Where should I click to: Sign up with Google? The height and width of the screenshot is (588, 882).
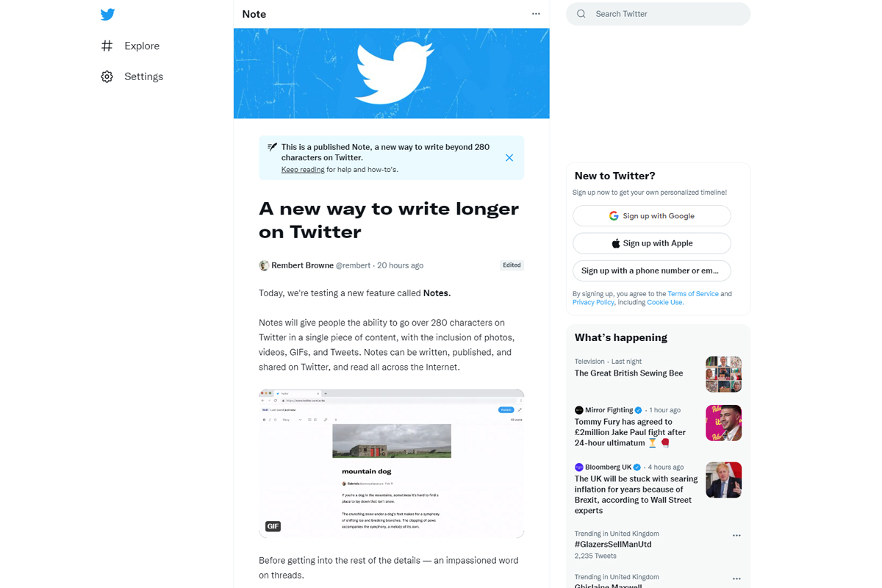pos(652,216)
